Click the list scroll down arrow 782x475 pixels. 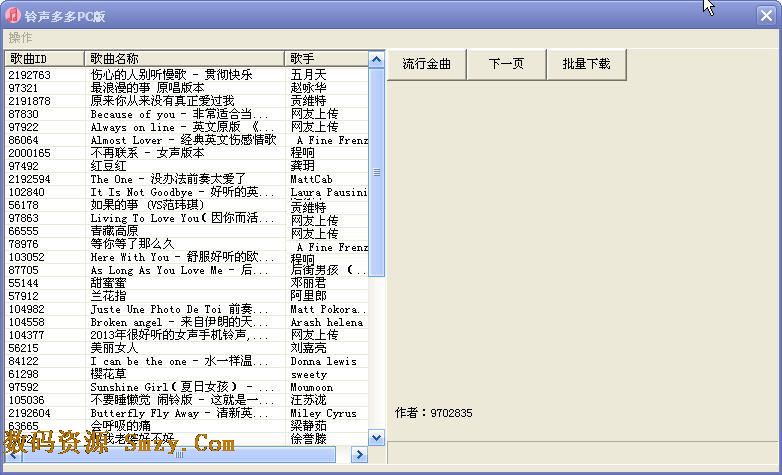pyautogui.click(x=377, y=438)
